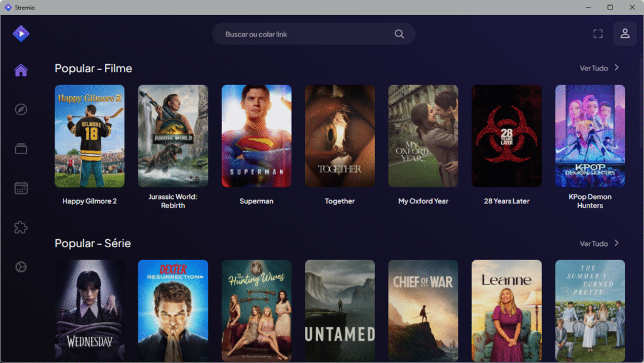Toggle fullscreen mode icon
644x363 pixels.
tap(598, 34)
